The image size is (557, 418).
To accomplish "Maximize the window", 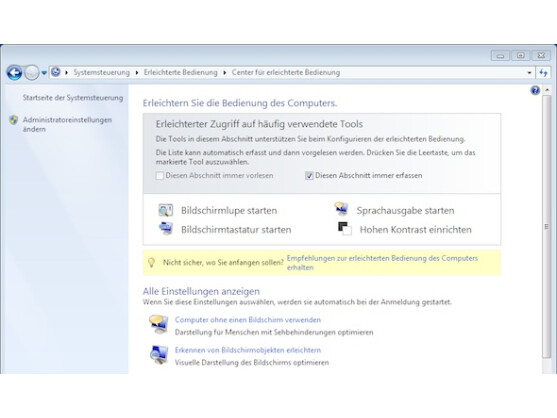I will pos(520,55).
